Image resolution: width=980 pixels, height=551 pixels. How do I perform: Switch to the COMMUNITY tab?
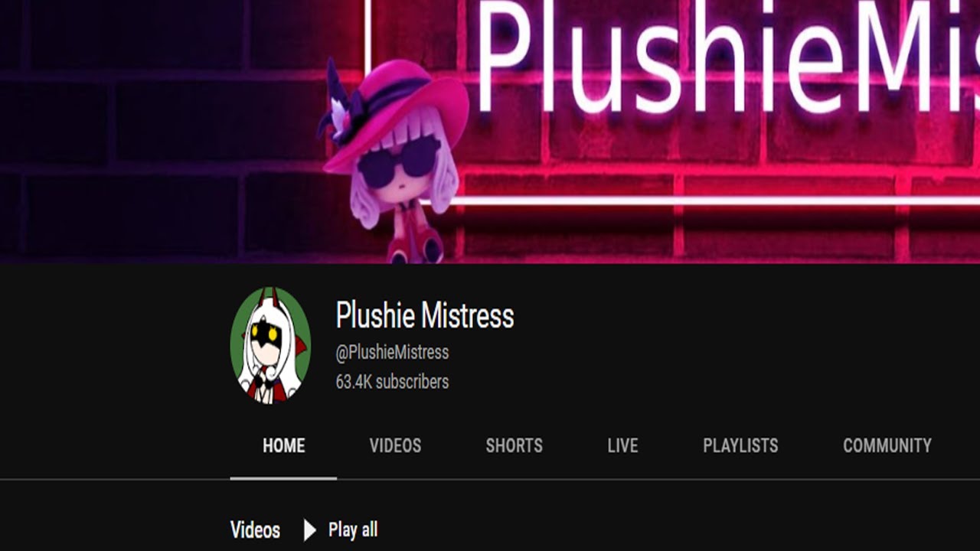[x=887, y=445]
